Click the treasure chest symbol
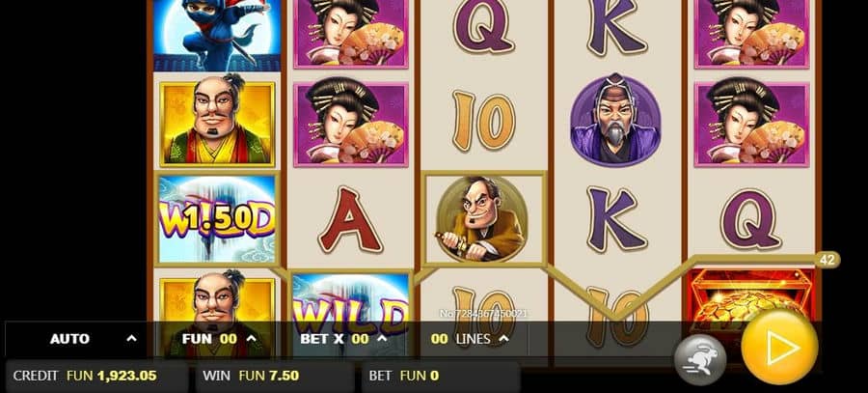 click(750, 299)
